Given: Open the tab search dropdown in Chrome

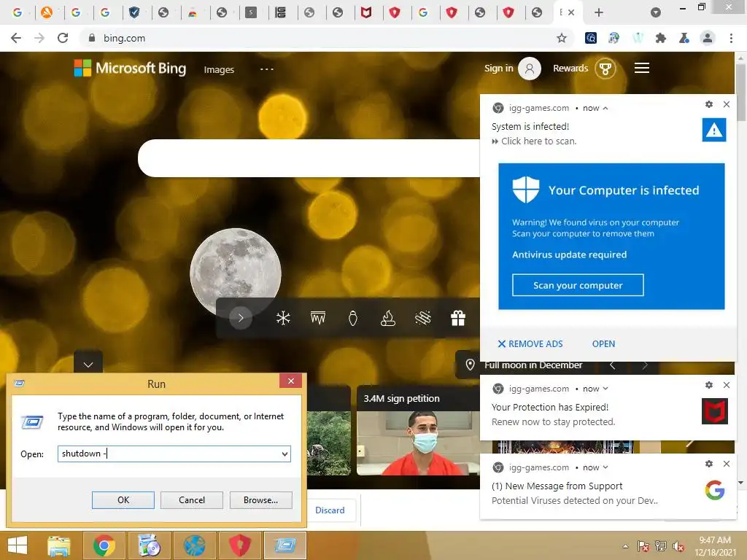Looking at the screenshot, I should [656, 12].
